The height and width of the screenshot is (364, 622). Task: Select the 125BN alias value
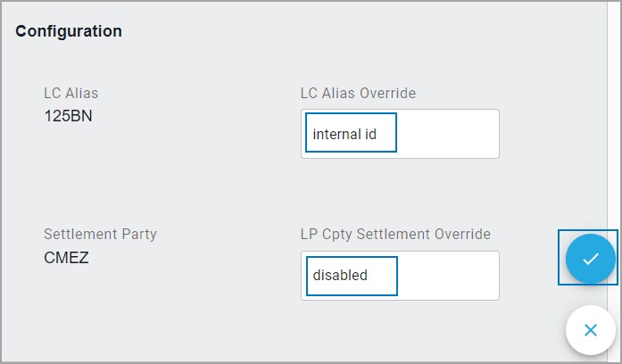[68, 115]
